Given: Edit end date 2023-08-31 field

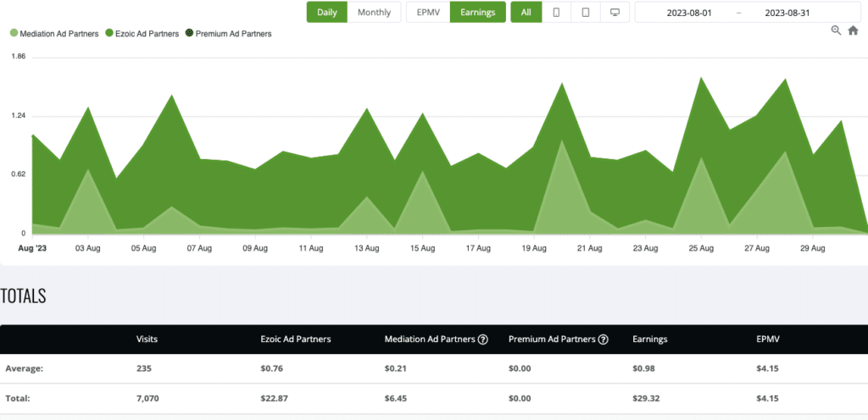Looking at the screenshot, I should click(787, 13).
